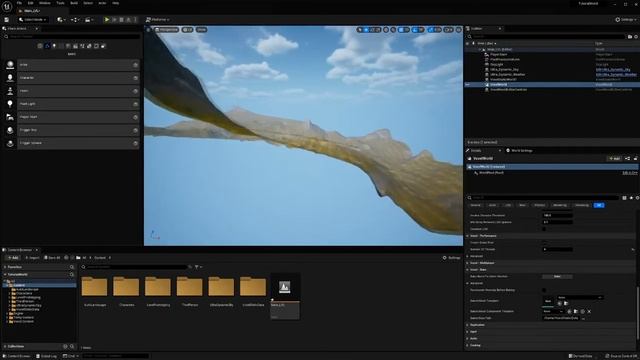The image size is (640, 360).
Task: Click the Add button in Content Browser
Action: [x=13, y=258]
